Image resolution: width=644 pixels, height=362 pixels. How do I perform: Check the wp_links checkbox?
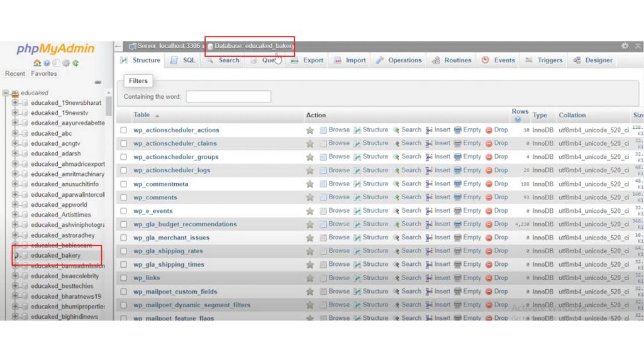pyautogui.click(x=124, y=278)
